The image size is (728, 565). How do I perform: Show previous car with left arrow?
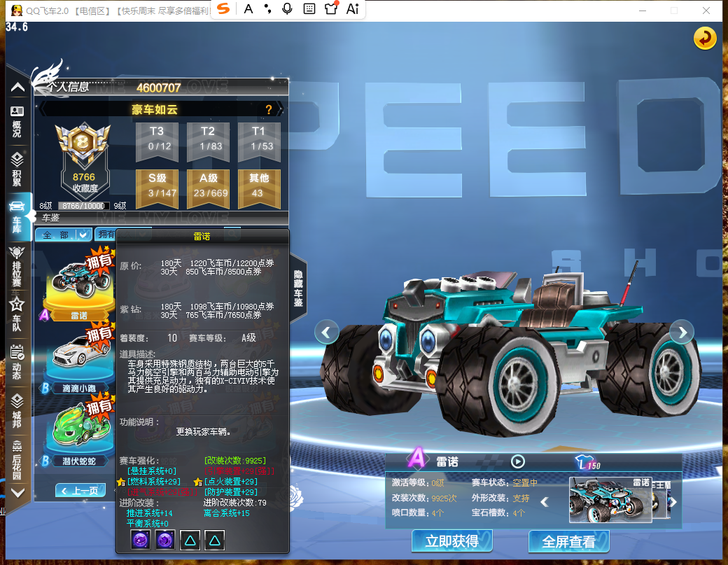(x=326, y=333)
